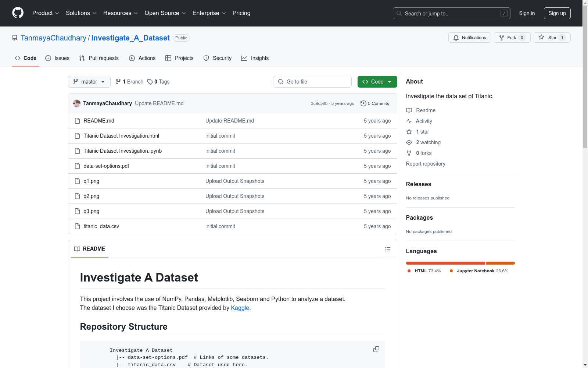Image resolution: width=588 pixels, height=368 pixels.
Task: Expand the Resources menu
Action: click(x=121, y=13)
